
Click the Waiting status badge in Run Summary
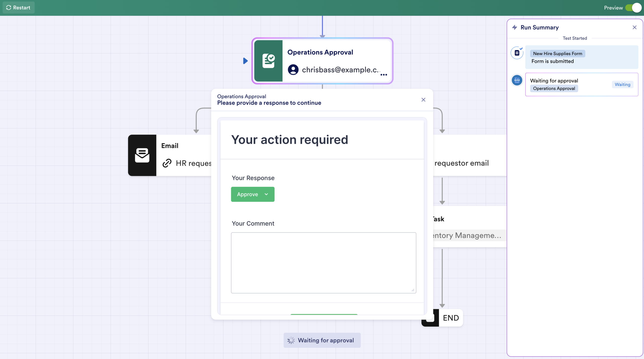click(622, 84)
